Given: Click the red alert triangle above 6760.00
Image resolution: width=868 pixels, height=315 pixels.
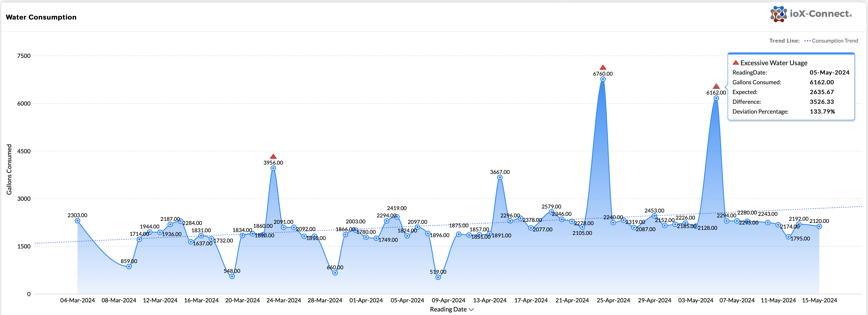Looking at the screenshot, I should tap(603, 67).
